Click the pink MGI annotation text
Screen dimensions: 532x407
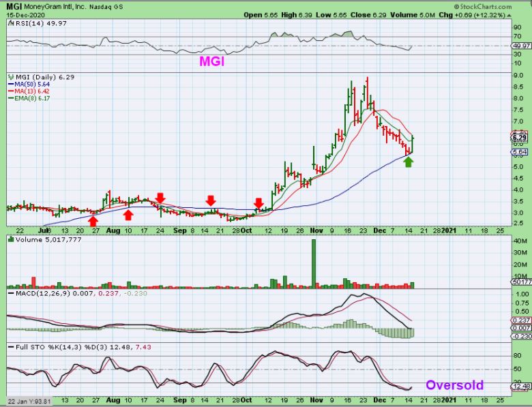(211, 61)
